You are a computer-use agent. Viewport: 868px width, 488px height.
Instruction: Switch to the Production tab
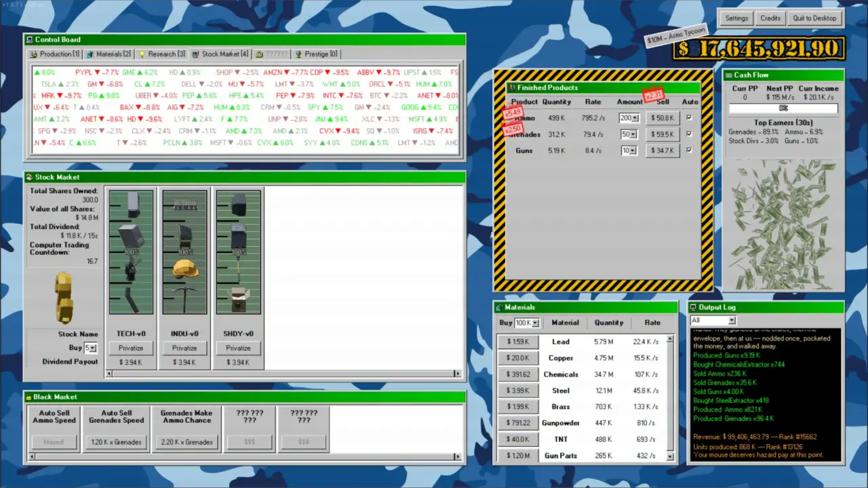pyautogui.click(x=56, y=54)
